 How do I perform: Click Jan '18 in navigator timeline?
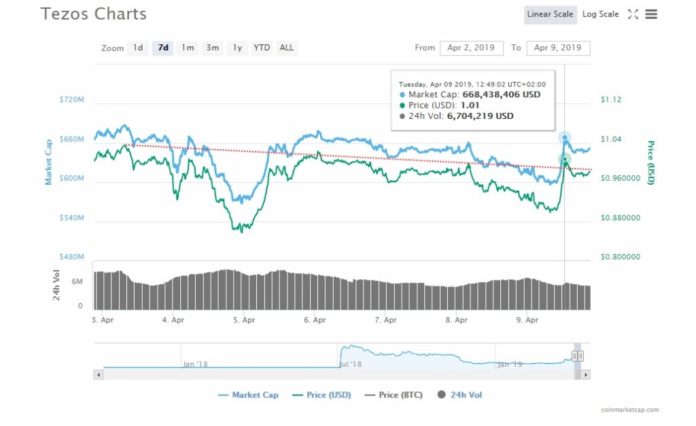click(x=195, y=364)
